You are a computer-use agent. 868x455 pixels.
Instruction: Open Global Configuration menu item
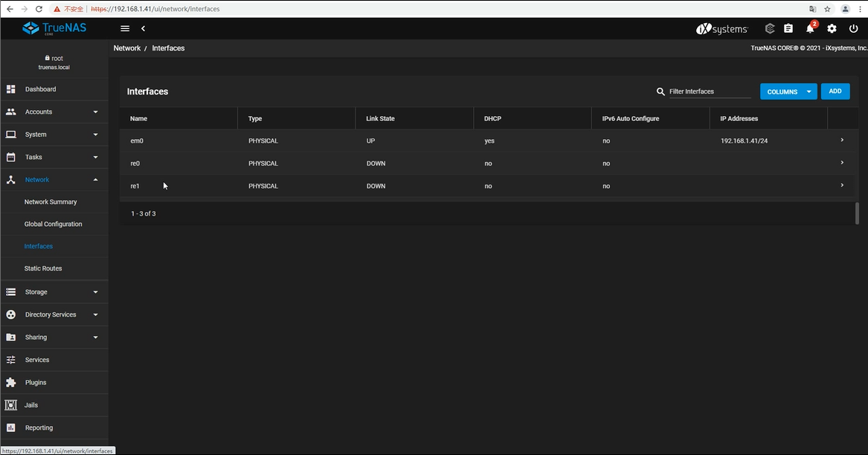click(x=54, y=224)
